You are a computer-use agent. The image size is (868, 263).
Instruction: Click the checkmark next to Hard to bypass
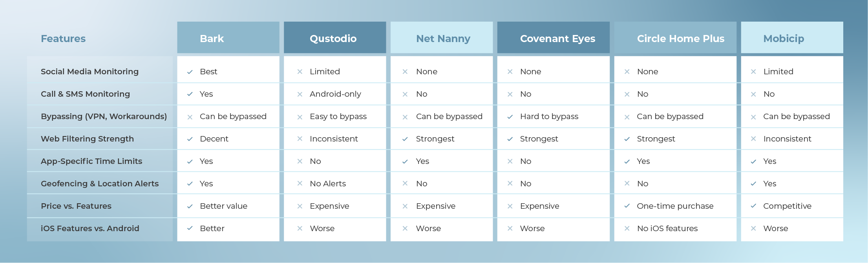(x=510, y=117)
